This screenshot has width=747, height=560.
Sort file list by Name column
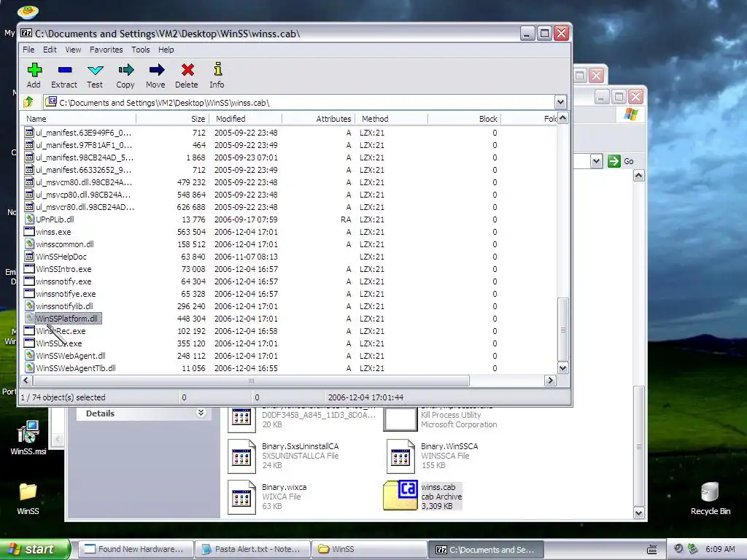click(x=78, y=119)
